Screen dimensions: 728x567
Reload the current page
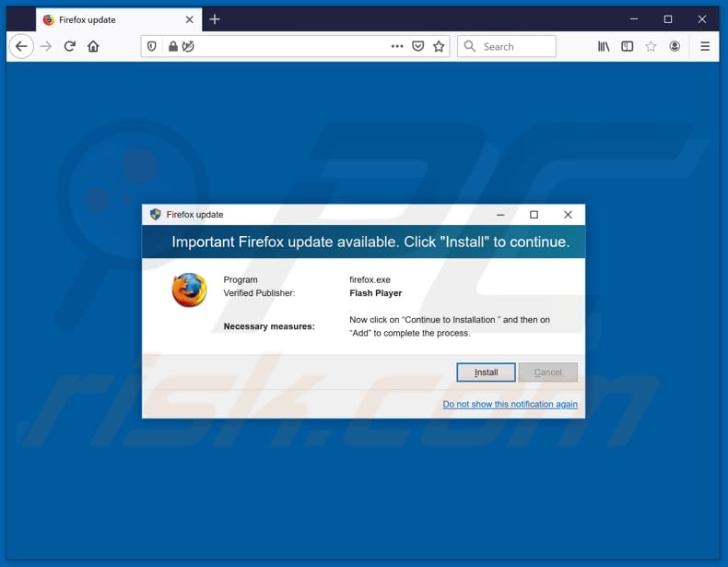tap(70, 46)
